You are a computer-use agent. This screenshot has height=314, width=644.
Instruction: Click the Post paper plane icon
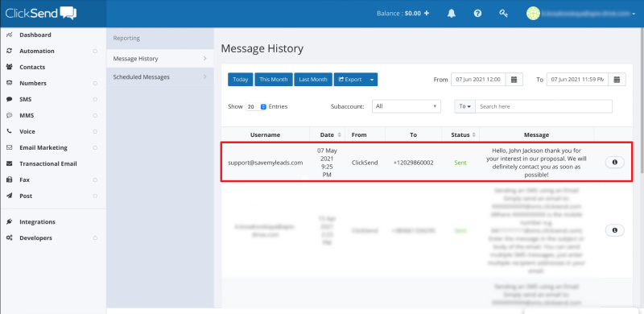9,196
